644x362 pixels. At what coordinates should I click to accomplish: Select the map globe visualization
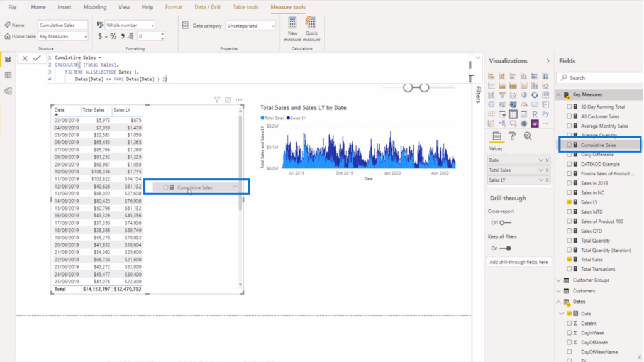click(491, 104)
